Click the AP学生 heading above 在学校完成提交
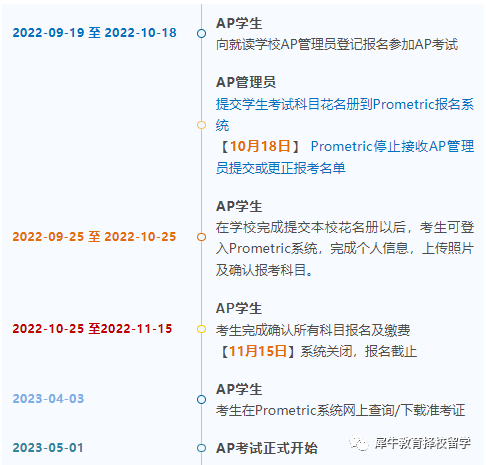Screen dimensions: 486x465 coord(239,206)
